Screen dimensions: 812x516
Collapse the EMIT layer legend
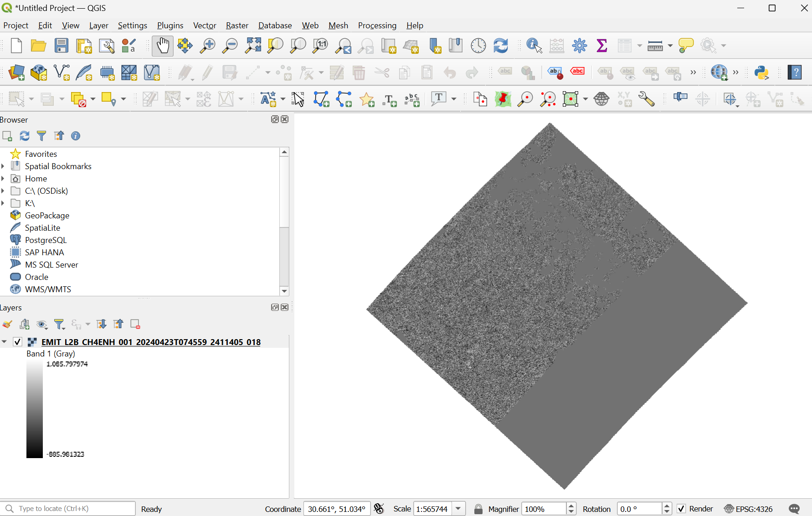point(4,342)
